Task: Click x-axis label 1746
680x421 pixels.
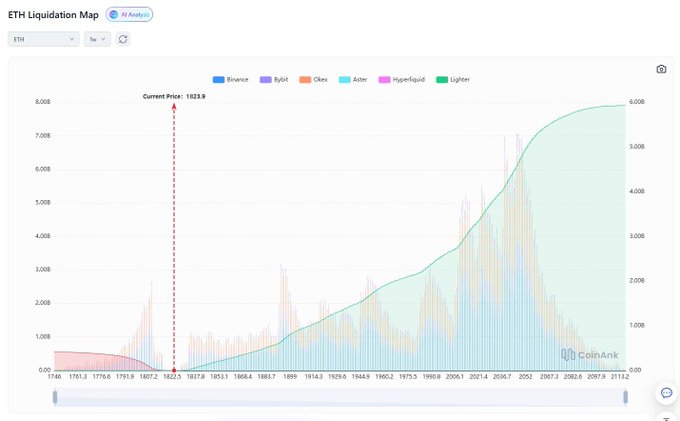Action: click(54, 376)
